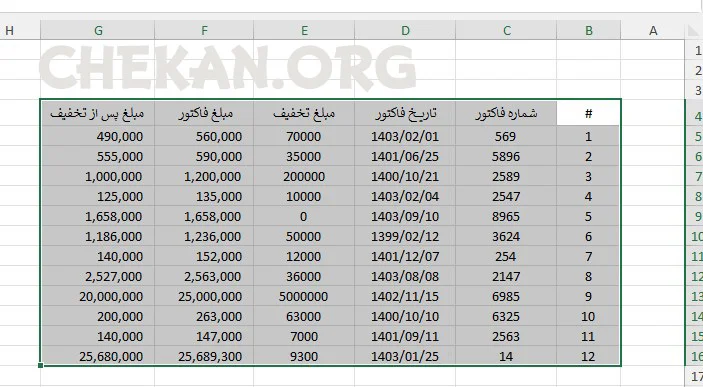The width and height of the screenshot is (703, 387).
Task: Select cell with value 25,680,000
Action: (x=98, y=356)
